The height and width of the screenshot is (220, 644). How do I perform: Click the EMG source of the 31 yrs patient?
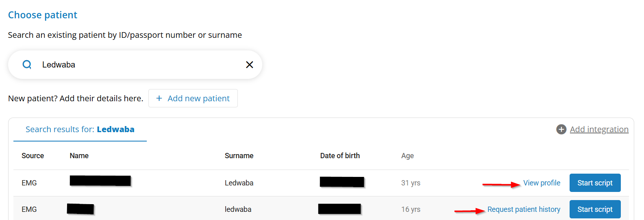click(29, 183)
